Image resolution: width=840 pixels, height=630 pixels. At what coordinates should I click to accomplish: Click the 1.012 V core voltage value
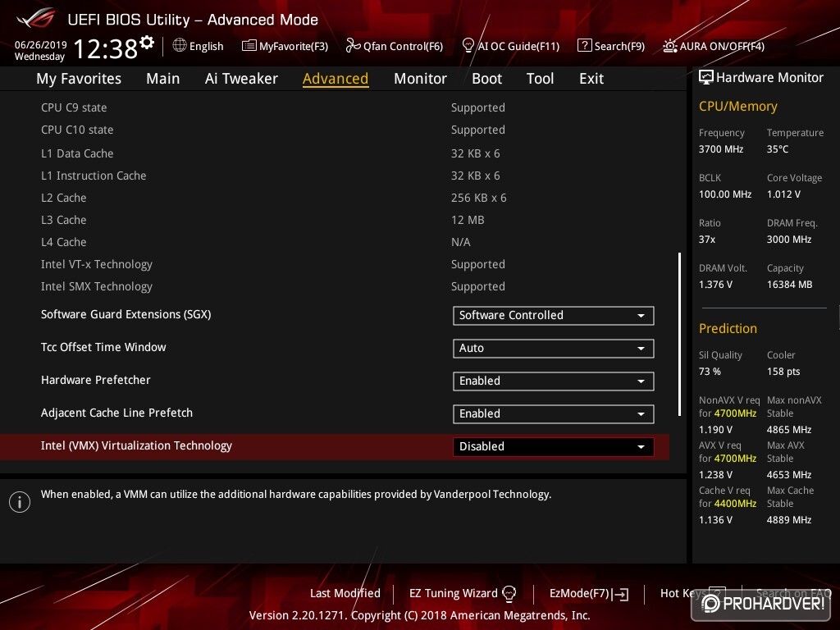click(783, 194)
